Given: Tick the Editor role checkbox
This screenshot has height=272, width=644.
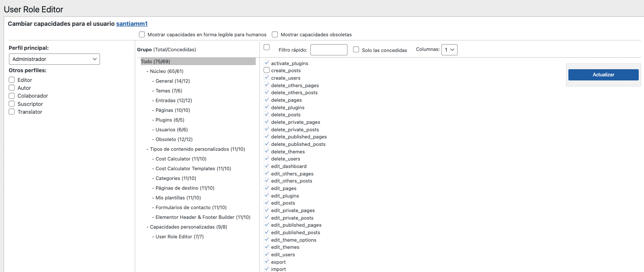Looking at the screenshot, I should pos(12,80).
